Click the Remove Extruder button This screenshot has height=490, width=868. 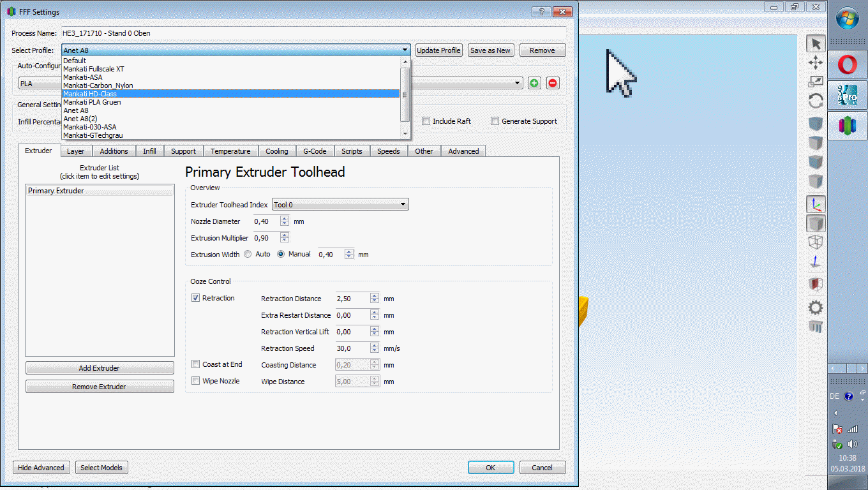click(100, 387)
